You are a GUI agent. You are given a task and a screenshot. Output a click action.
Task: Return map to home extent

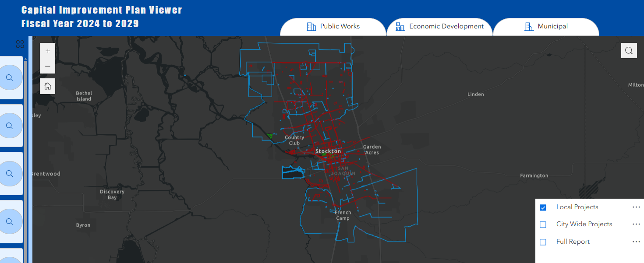48,86
